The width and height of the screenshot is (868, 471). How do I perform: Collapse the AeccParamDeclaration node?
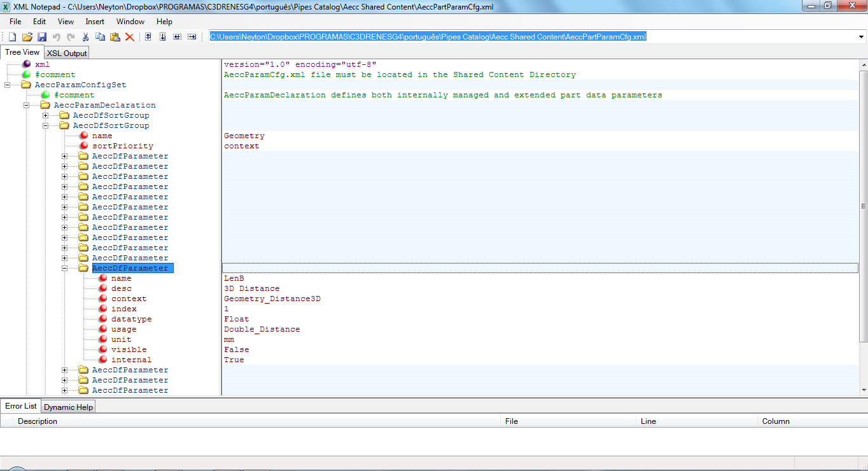pos(27,105)
